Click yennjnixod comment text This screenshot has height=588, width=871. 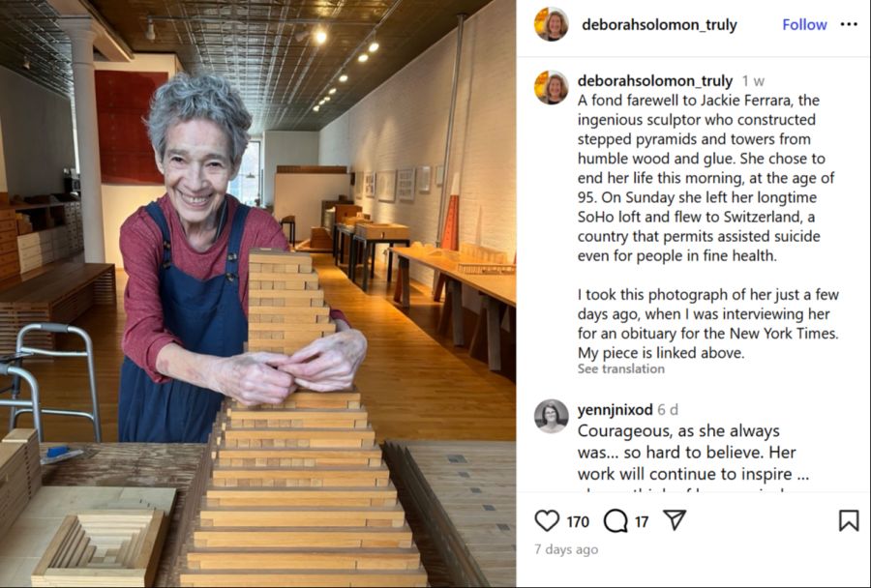[693, 453]
